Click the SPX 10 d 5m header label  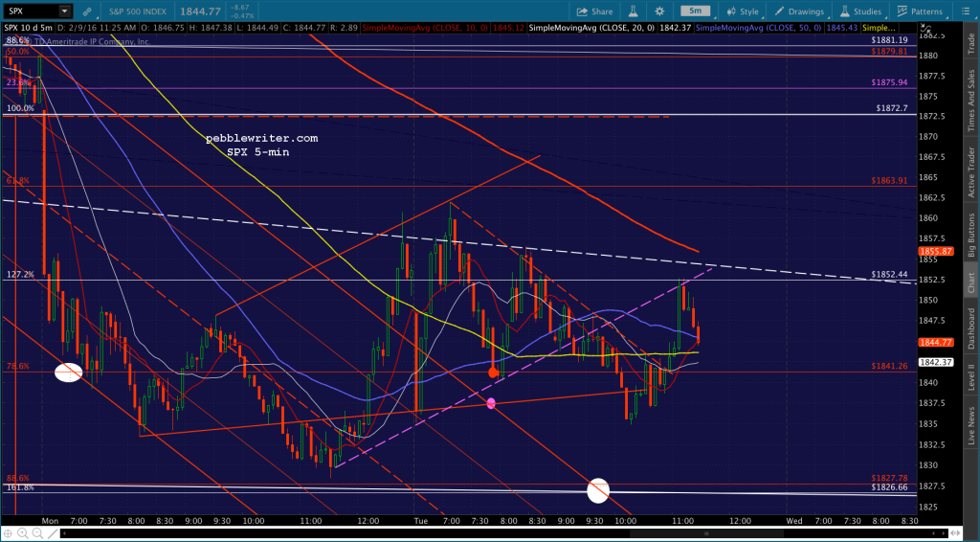pyautogui.click(x=28, y=28)
